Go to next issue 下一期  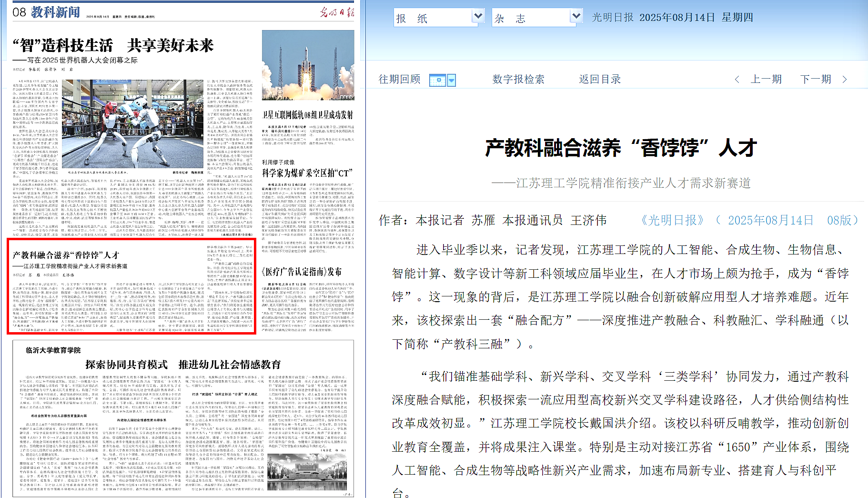tap(816, 79)
